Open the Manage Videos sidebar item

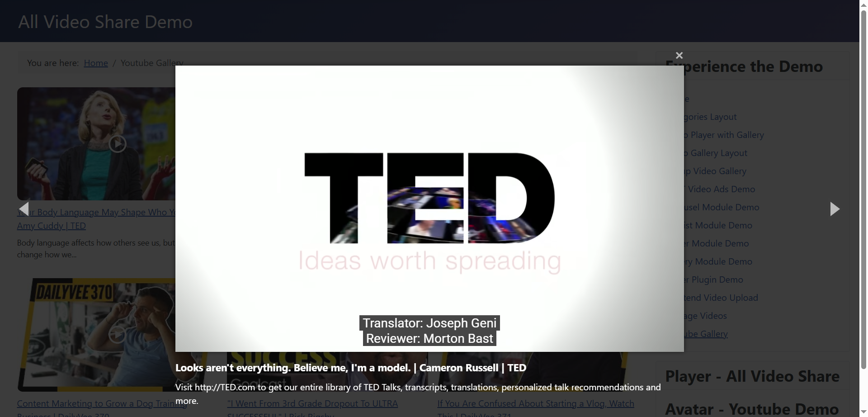705,316
